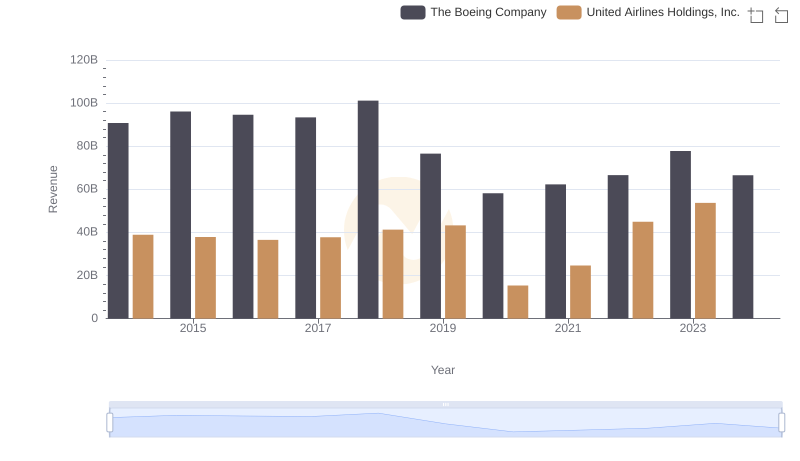Click United Airlines bar for 2014
The image size is (800, 461).
click(143, 276)
